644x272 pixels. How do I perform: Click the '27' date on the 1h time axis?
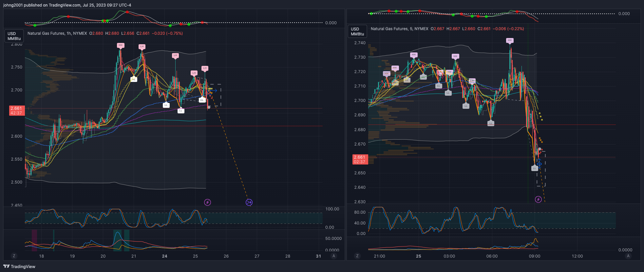(x=257, y=256)
